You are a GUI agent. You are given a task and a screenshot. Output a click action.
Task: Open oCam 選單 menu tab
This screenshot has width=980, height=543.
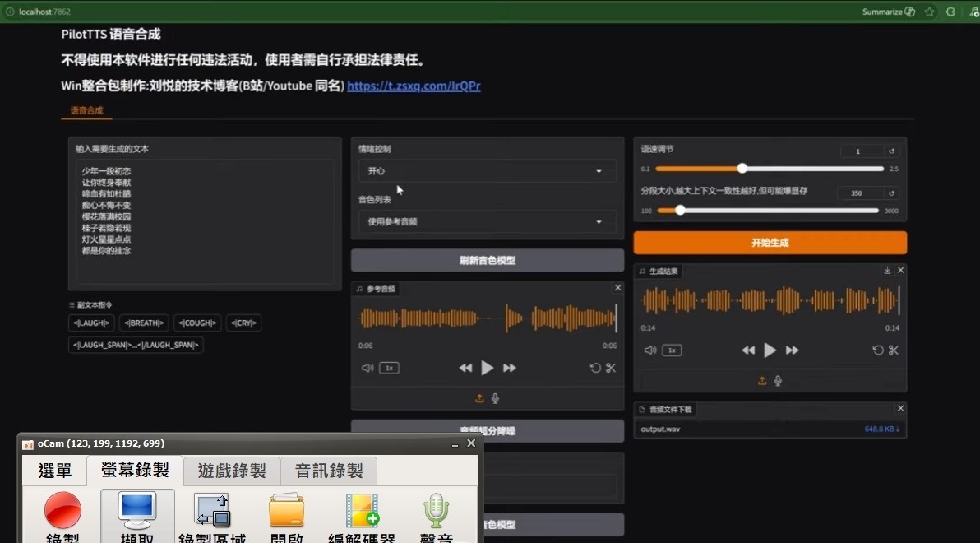click(x=55, y=471)
